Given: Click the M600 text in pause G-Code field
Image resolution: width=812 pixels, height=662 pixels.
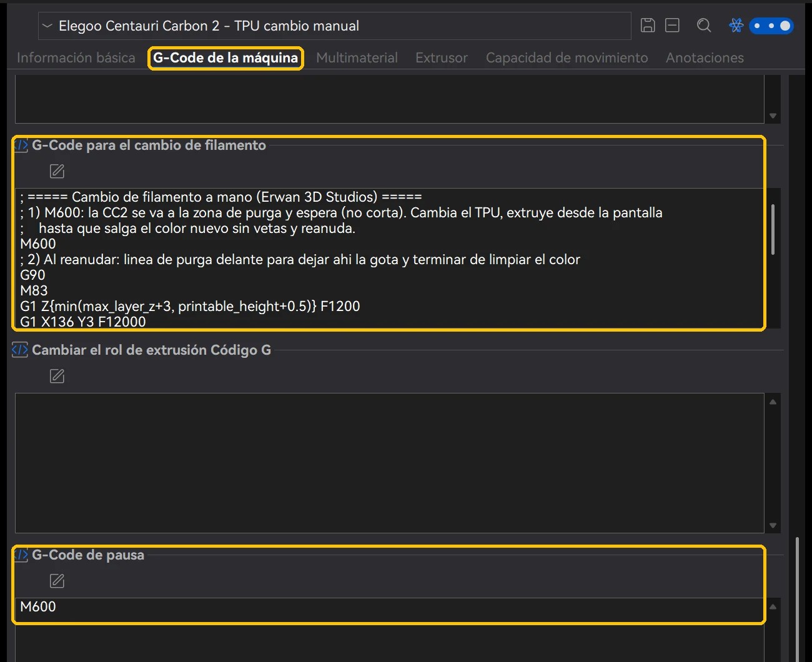Looking at the screenshot, I should [38, 607].
